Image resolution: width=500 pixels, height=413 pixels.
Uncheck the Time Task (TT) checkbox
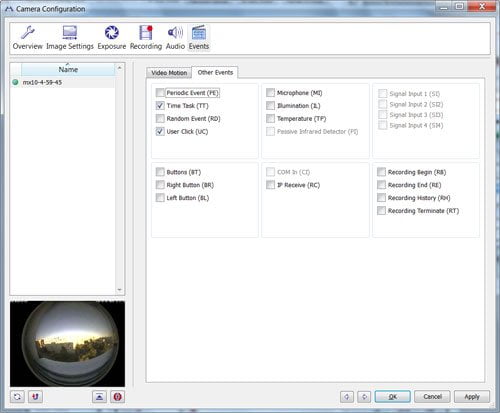[x=160, y=106]
